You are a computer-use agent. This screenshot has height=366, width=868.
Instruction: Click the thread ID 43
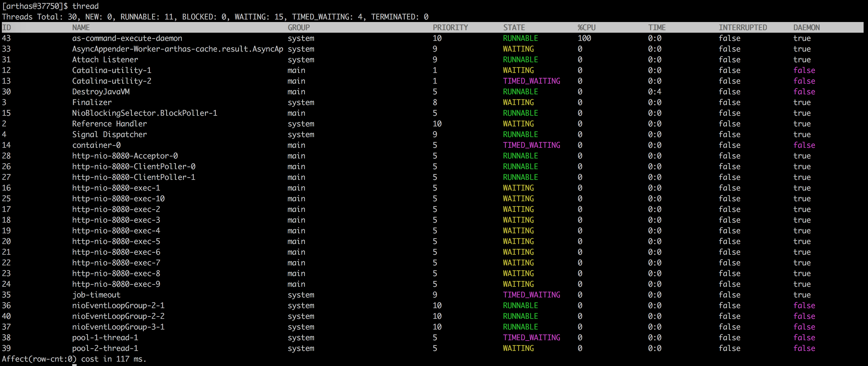[x=6, y=38]
